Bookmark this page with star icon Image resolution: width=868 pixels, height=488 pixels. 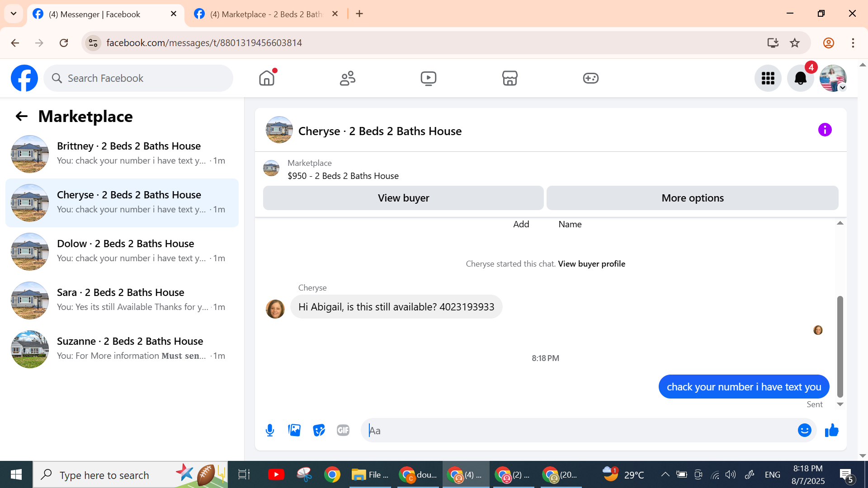(x=795, y=43)
